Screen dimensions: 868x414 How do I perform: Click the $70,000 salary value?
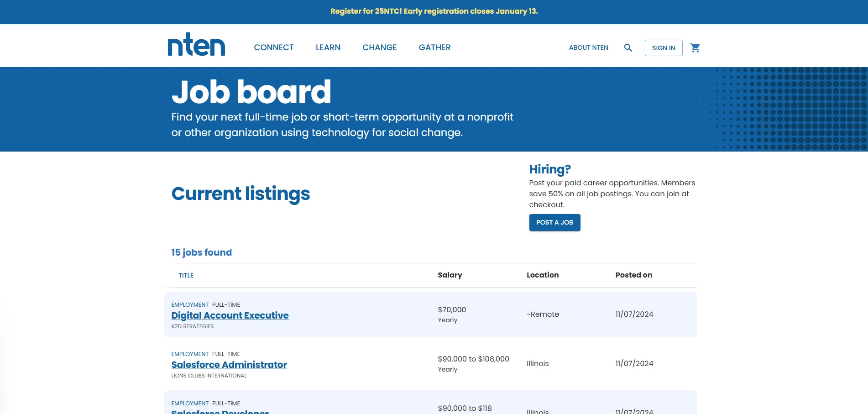click(x=452, y=309)
